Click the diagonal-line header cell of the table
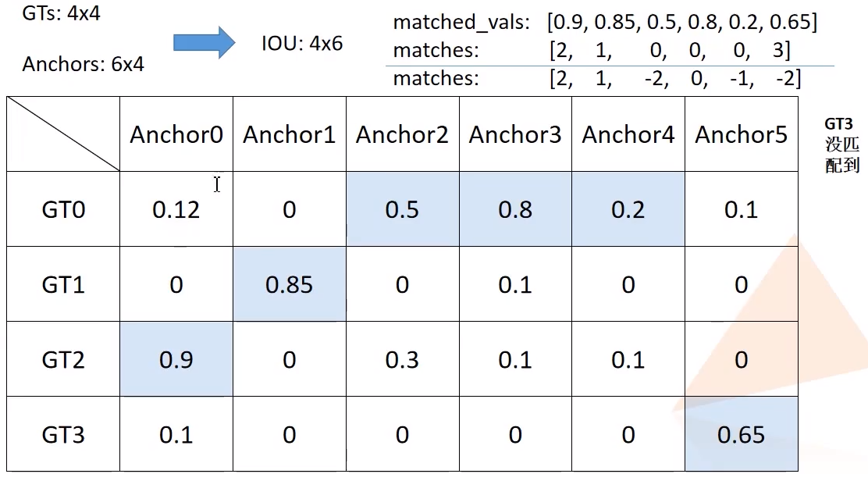This screenshot has height=481, width=868. (x=63, y=134)
